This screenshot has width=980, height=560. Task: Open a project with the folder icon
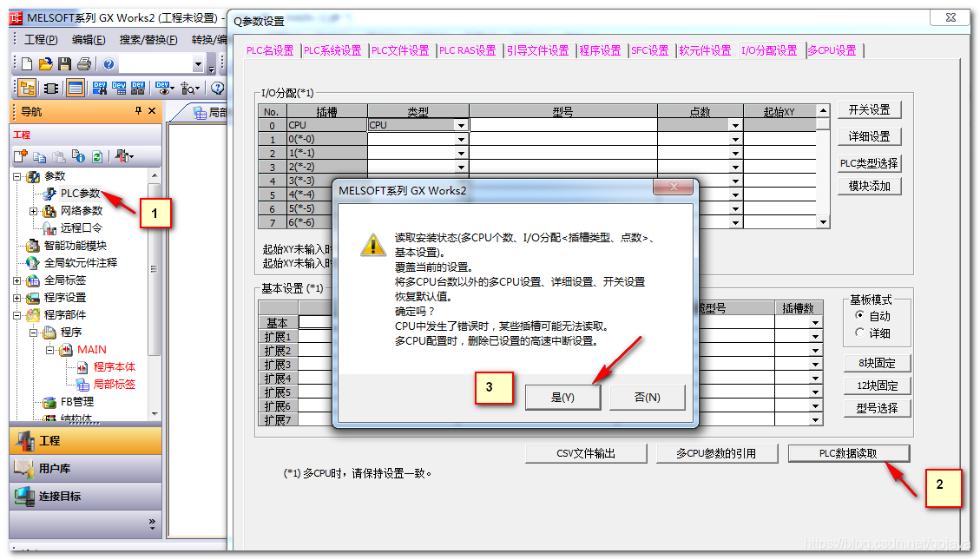click(45, 63)
